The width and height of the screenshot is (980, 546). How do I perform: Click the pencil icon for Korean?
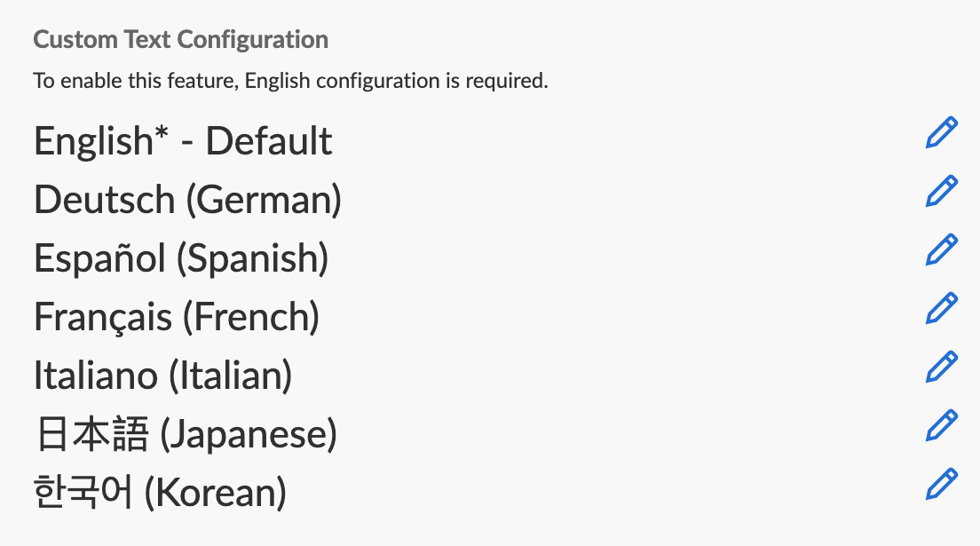(x=942, y=484)
